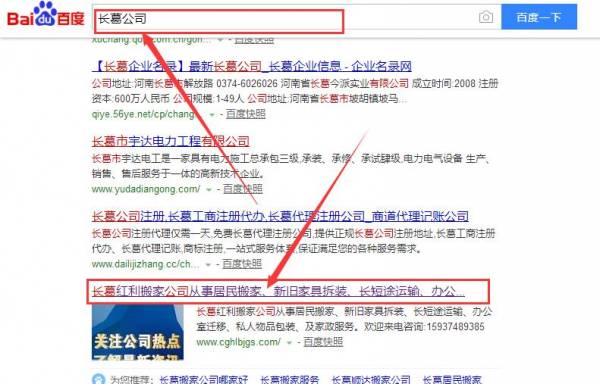Expand dropdown arrow next to www.dailijizhang.cc
600x384 pixels.
click(208, 265)
